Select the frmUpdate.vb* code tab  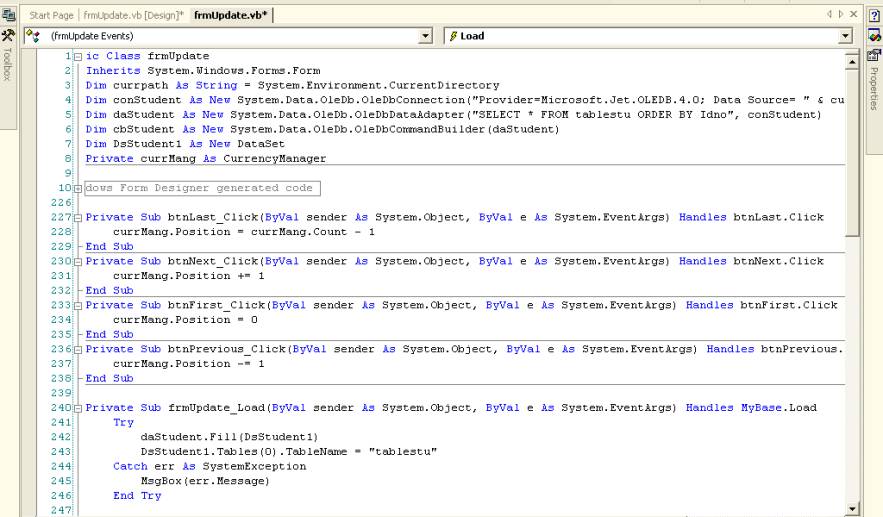click(231, 15)
